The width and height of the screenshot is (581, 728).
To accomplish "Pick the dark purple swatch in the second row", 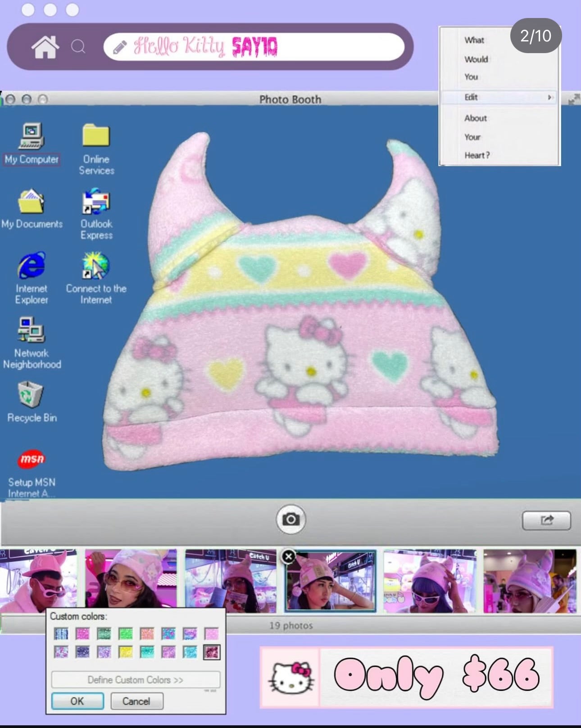I will point(82,651).
